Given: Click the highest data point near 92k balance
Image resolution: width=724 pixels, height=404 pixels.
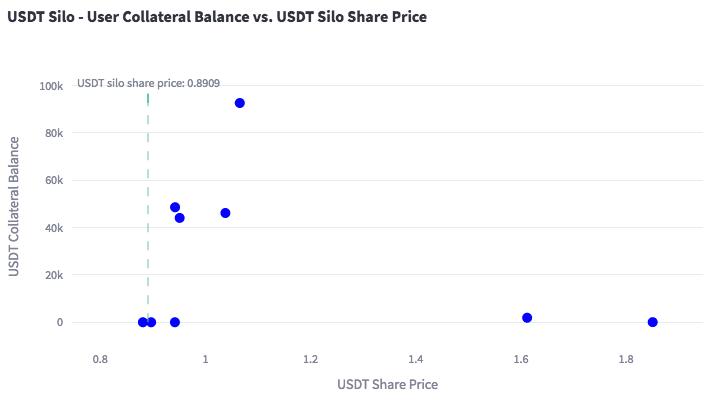Looking at the screenshot, I should coord(240,103).
